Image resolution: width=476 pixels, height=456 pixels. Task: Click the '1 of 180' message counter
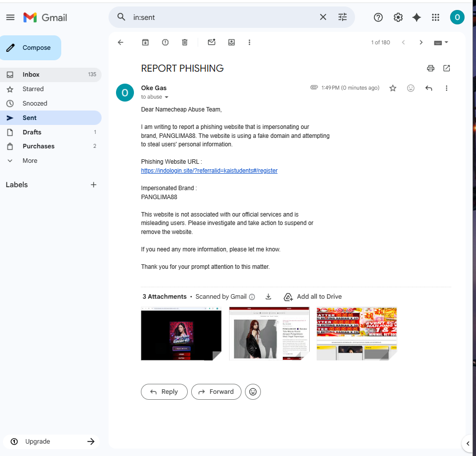380,42
